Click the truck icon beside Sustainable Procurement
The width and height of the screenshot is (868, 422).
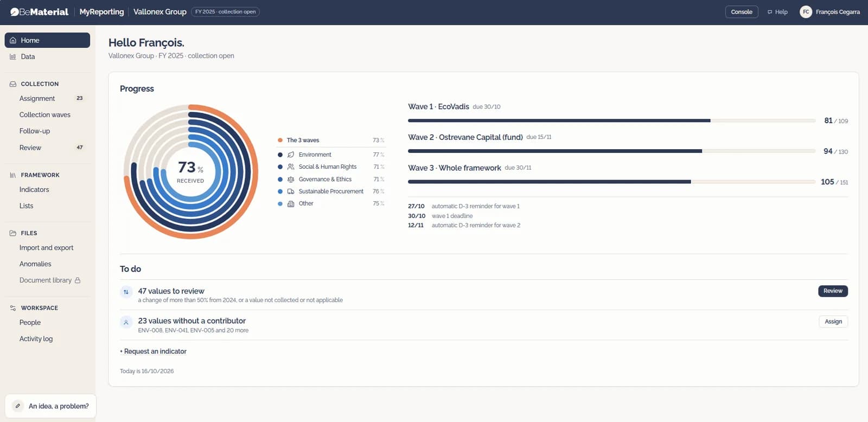(x=291, y=191)
